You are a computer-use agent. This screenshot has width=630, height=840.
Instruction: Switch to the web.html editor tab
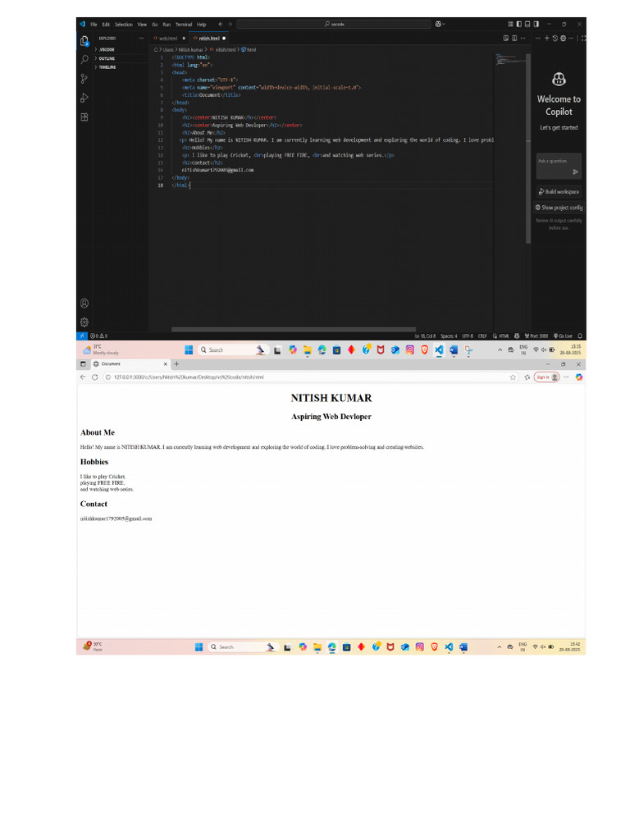click(x=169, y=38)
